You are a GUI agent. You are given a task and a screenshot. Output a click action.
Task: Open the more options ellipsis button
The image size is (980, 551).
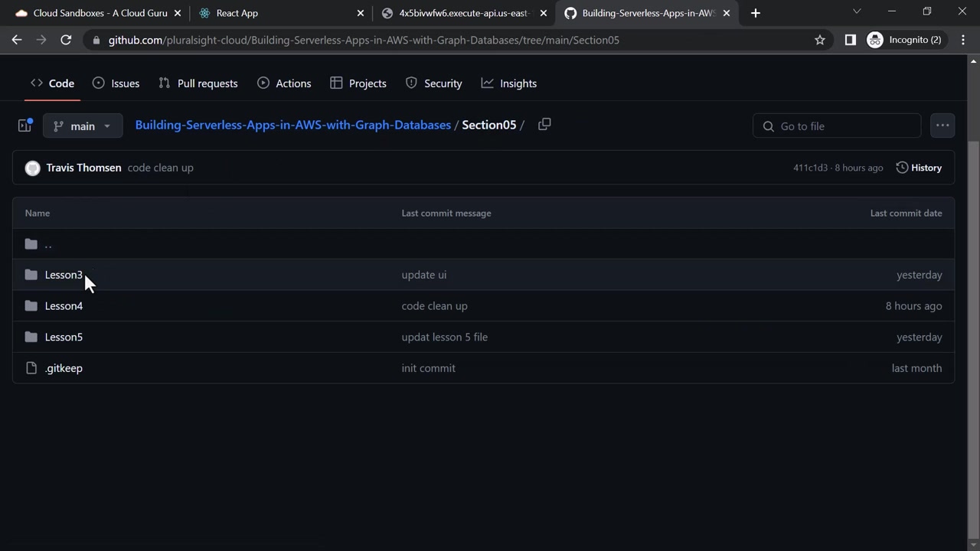pyautogui.click(x=942, y=126)
